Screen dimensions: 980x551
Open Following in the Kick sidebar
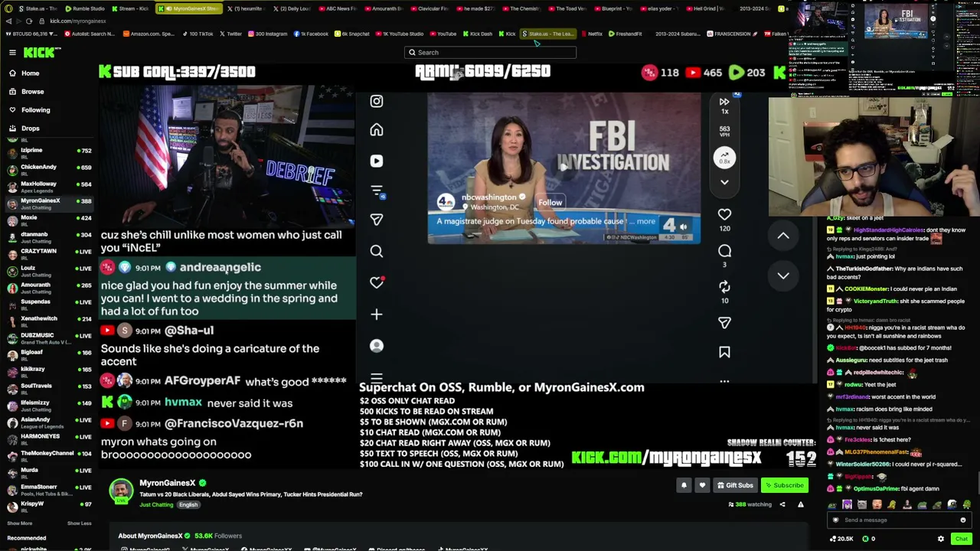tap(35, 110)
